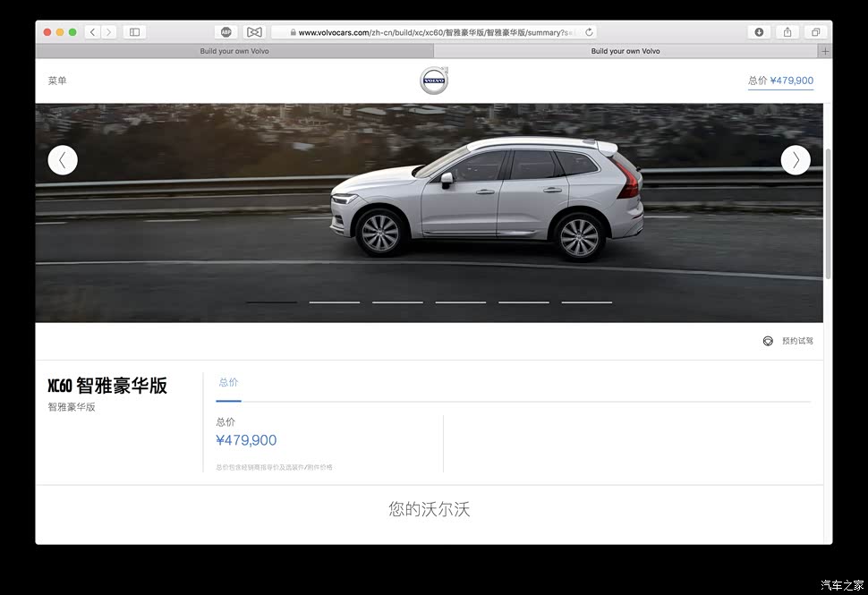This screenshot has width=868, height=595.
Task: Click the Volvo logo at page top
Action: point(434,81)
